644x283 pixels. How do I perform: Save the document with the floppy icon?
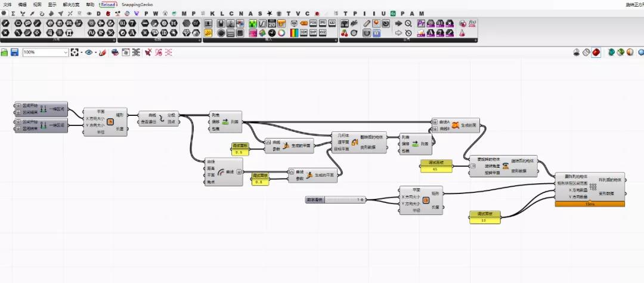point(15,52)
